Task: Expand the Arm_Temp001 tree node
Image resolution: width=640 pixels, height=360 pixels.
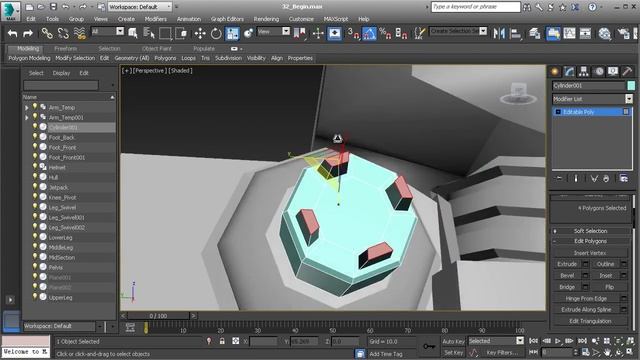Action: pyautogui.click(x=27, y=118)
